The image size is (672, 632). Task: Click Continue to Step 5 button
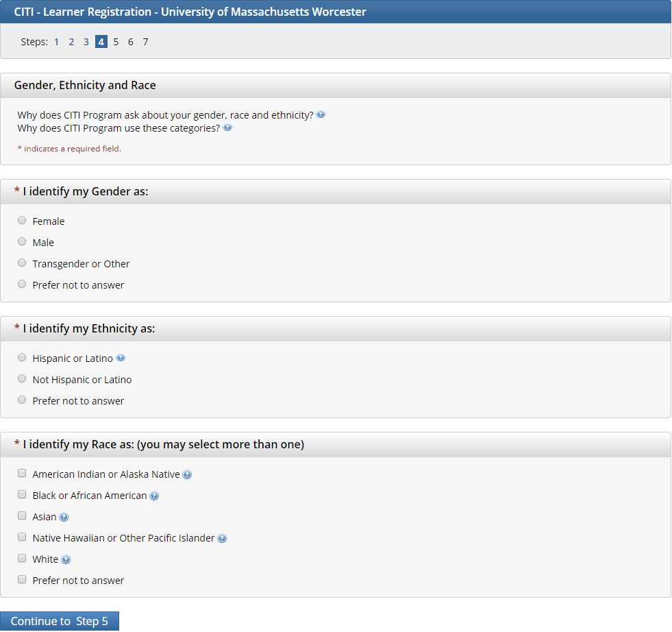[60, 621]
